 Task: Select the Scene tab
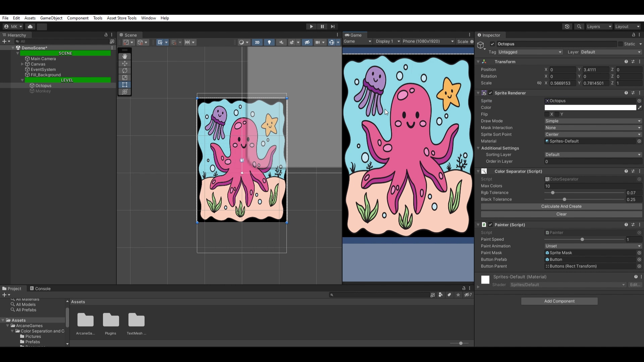pos(128,35)
